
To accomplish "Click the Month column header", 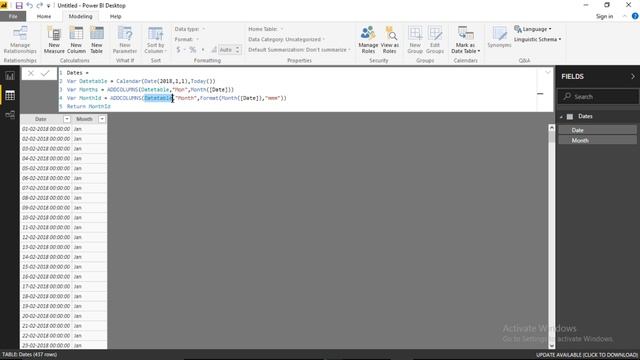I will click(x=84, y=119).
